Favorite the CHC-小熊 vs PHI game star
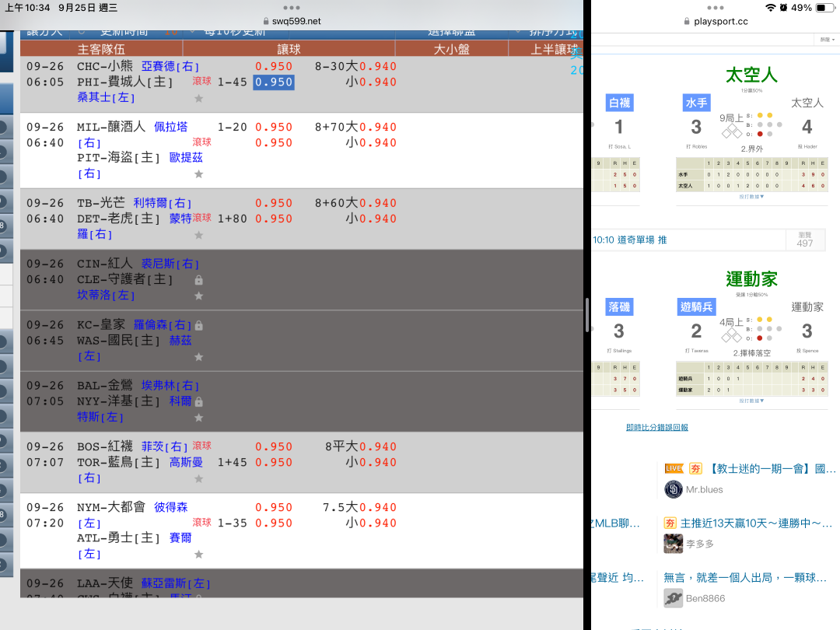This screenshot has height=630, width=840. (x=199, y=99)
